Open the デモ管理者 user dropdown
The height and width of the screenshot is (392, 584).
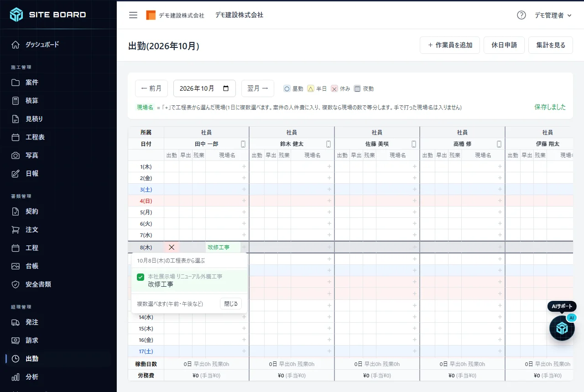[553, 15]
